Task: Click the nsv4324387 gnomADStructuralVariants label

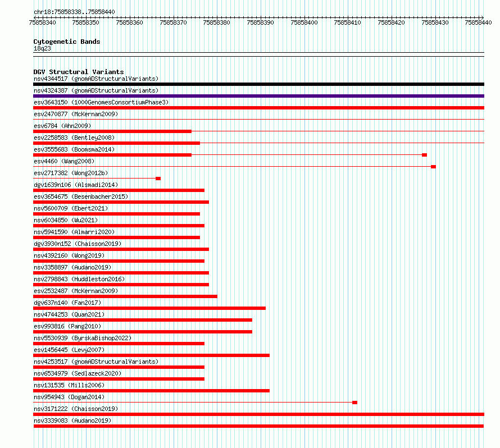Action: 96,90
